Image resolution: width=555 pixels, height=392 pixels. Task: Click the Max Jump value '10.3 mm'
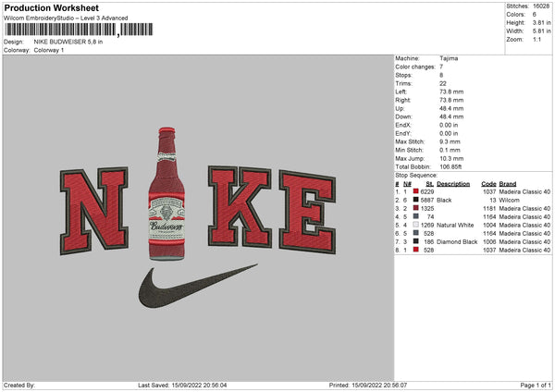[x=451, y=158]
